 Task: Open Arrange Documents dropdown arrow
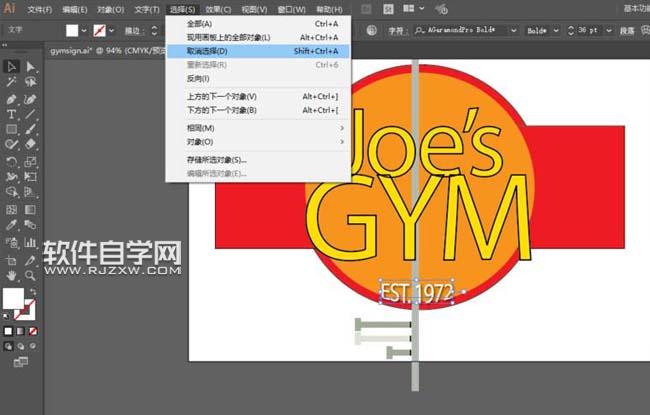(x=422, y=8)
